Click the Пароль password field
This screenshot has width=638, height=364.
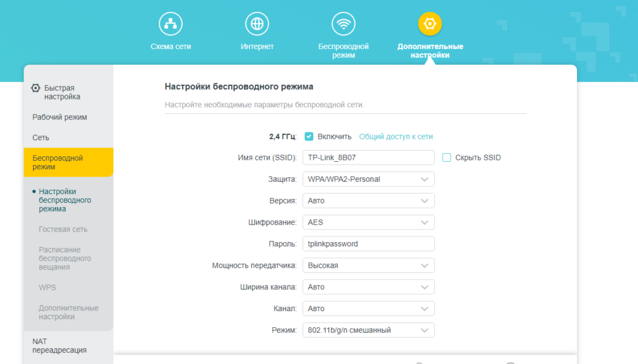[368, 244]
